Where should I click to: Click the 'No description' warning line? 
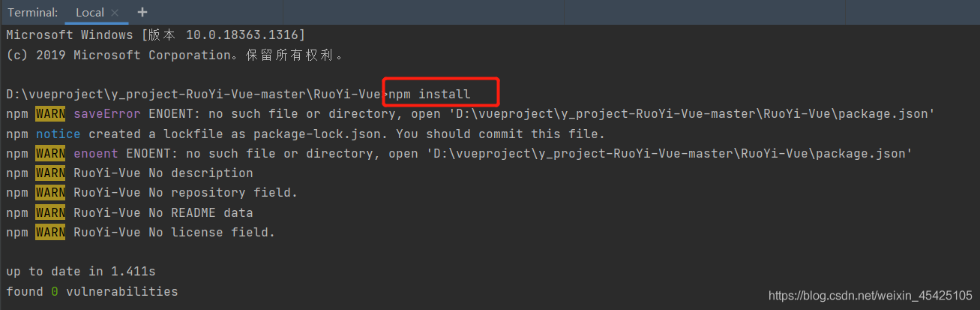pos(200,173)
